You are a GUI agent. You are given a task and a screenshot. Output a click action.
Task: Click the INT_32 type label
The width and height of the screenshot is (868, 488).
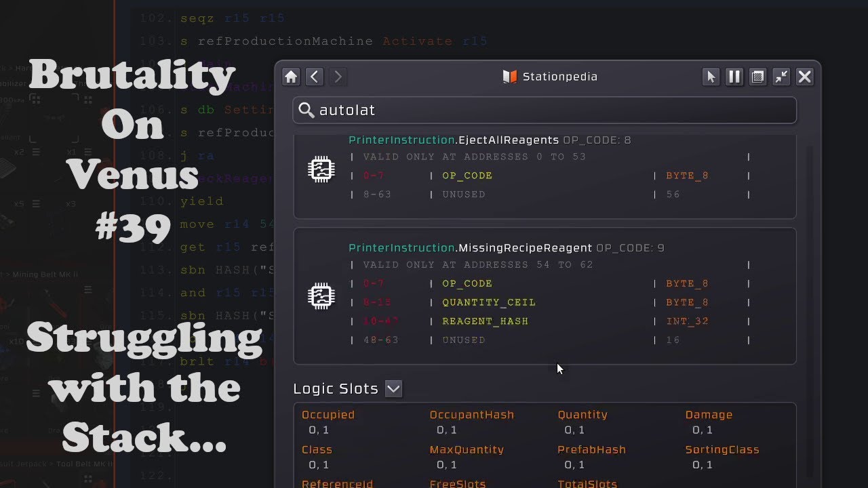point(687,321)
